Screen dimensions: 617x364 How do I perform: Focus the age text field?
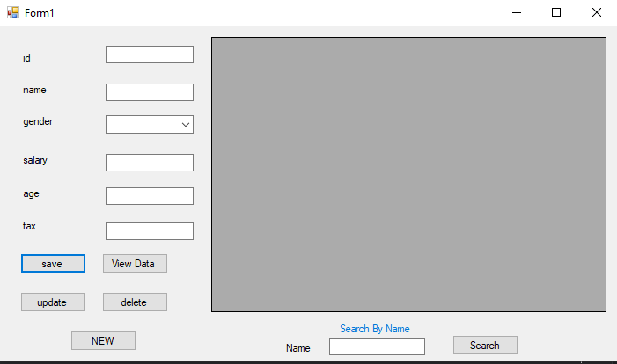click(150, 196)
